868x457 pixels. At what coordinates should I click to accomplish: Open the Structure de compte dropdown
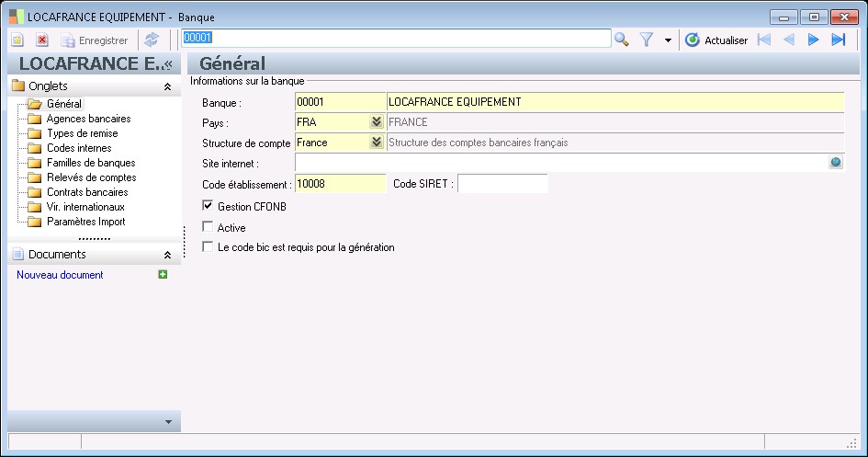pyautogui.click(x=376, y=143)
